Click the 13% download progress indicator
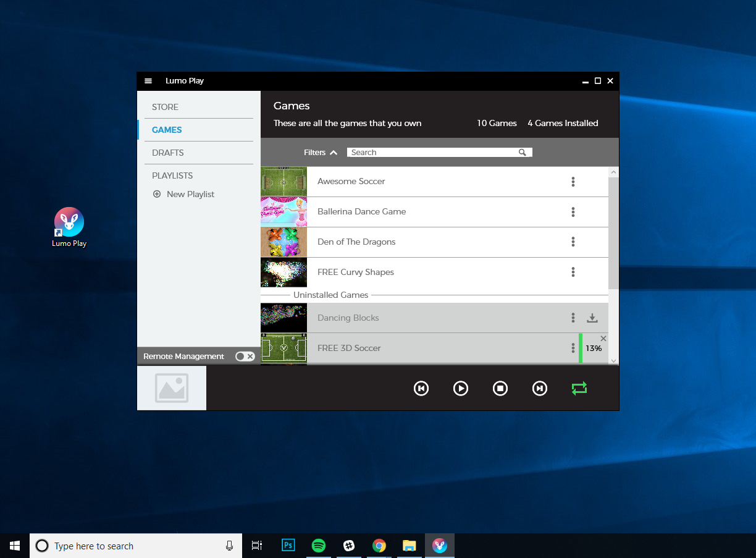The height and width of the screenshot is (558, 756). point(594,349)
